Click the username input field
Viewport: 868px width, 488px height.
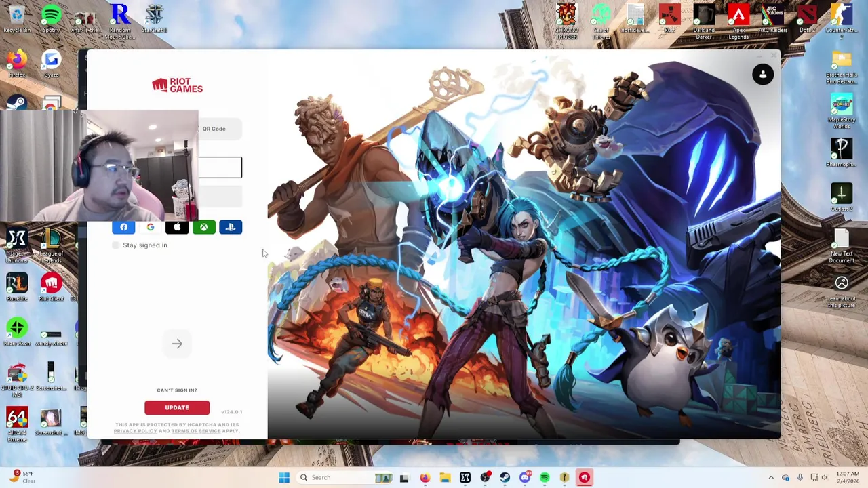[220, 167]
